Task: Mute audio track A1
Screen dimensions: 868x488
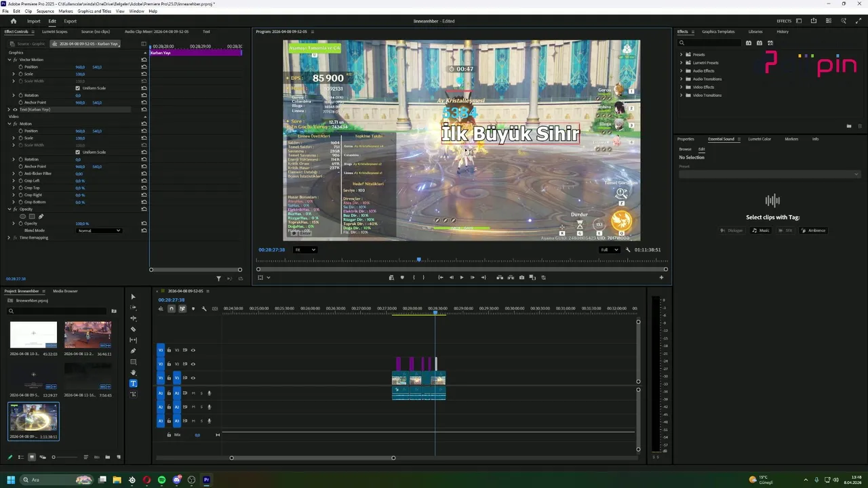Action: 193,393
